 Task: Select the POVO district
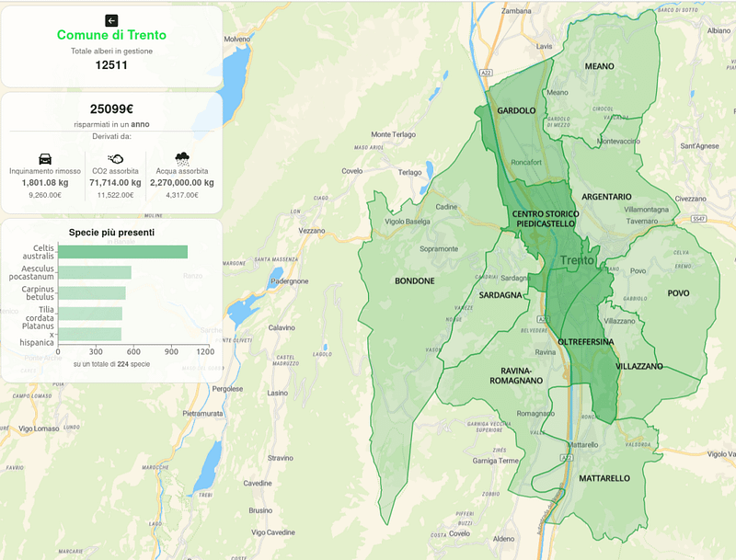(678, 293)
